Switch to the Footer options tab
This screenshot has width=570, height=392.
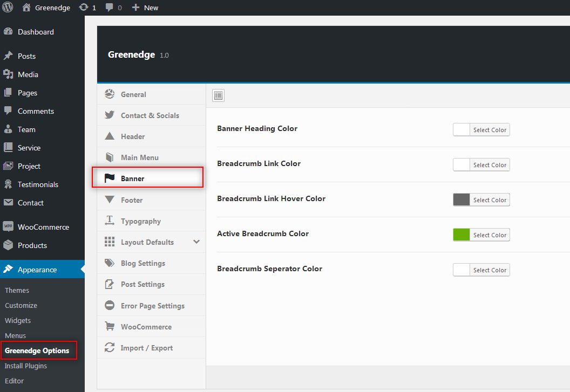pos(151,200)
